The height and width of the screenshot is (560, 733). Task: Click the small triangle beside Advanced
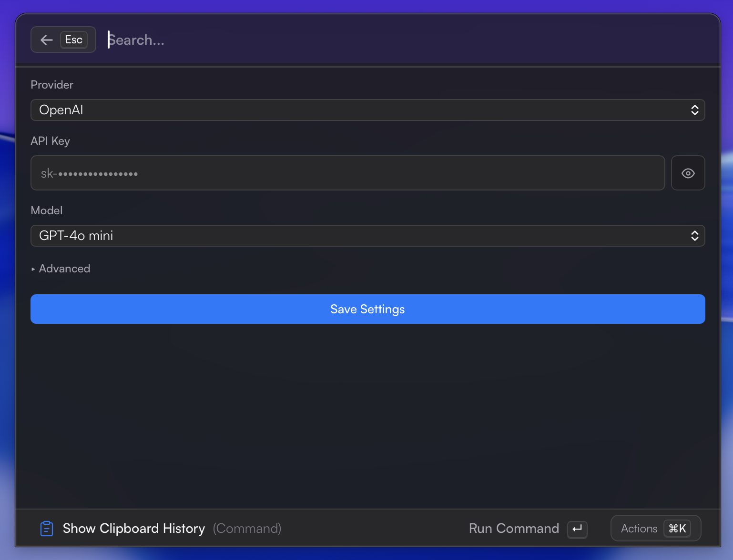tap(33, 270)
